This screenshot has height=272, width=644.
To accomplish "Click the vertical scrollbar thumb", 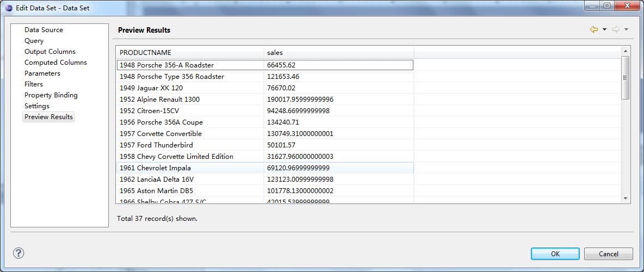I will coord(625,78).
